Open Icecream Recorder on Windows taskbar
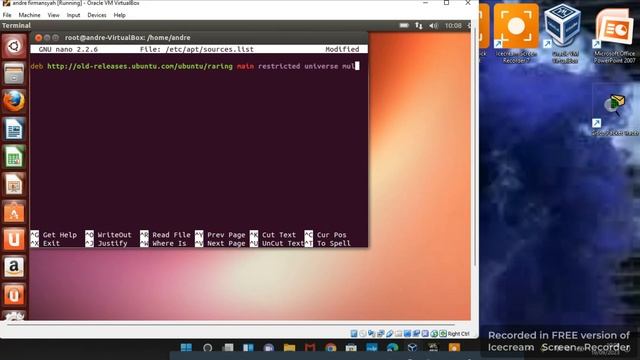 (x=454, y=348)
